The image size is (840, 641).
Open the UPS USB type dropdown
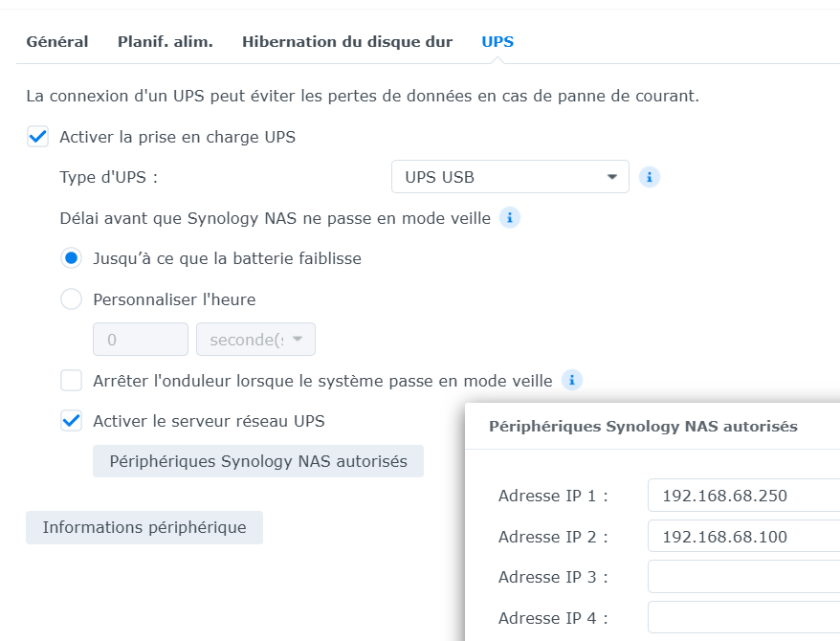point(510,177)
